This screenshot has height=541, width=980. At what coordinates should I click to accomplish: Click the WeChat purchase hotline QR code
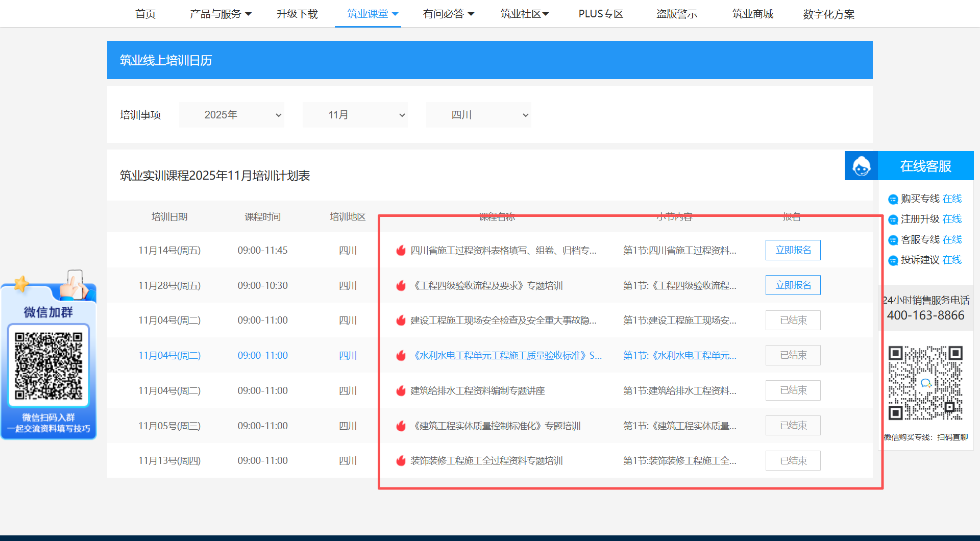(925, 383)
